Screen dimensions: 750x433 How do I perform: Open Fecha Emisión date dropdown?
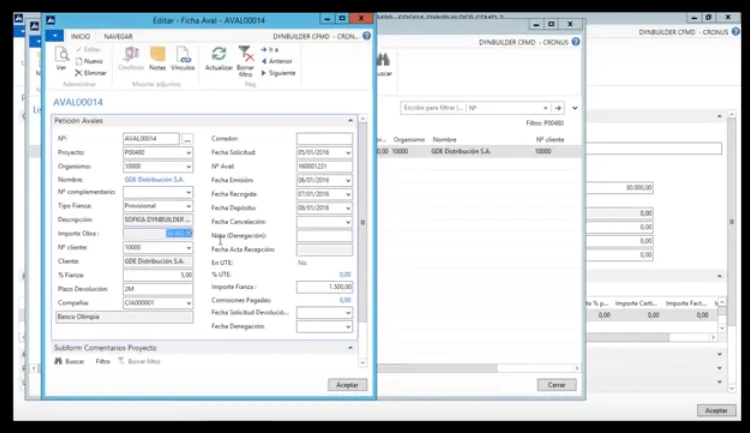pyautogui.click(x=348, y=180)
